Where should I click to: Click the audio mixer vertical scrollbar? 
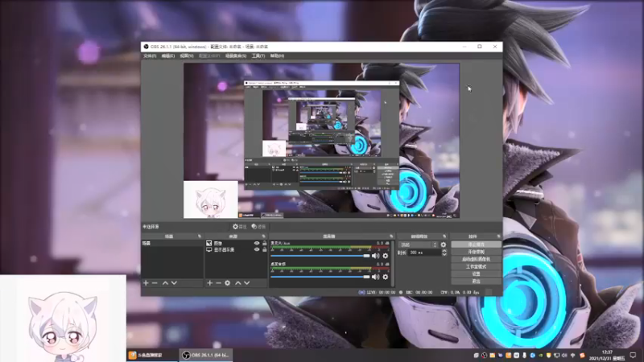(x=393, y=264)
